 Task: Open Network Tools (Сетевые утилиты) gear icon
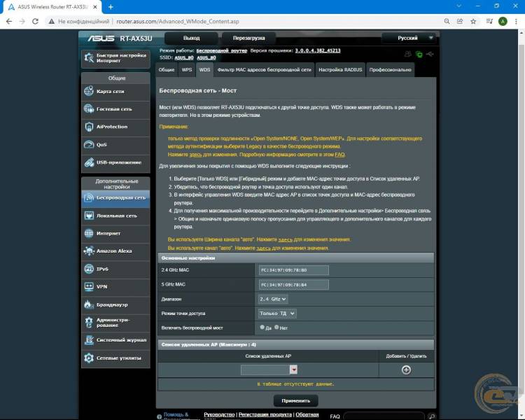89,358
